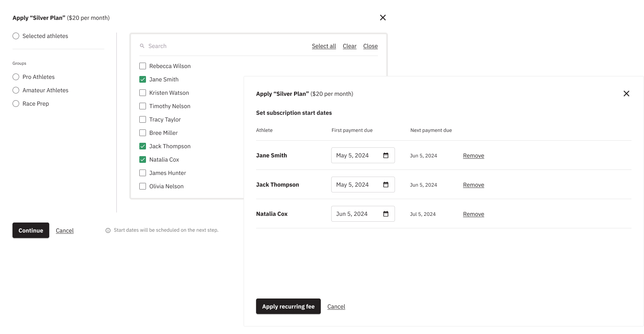Image resolution: width=644 pixels, height=334 pixels.
Task: Click the Continue button
Action: pos(31,230)
